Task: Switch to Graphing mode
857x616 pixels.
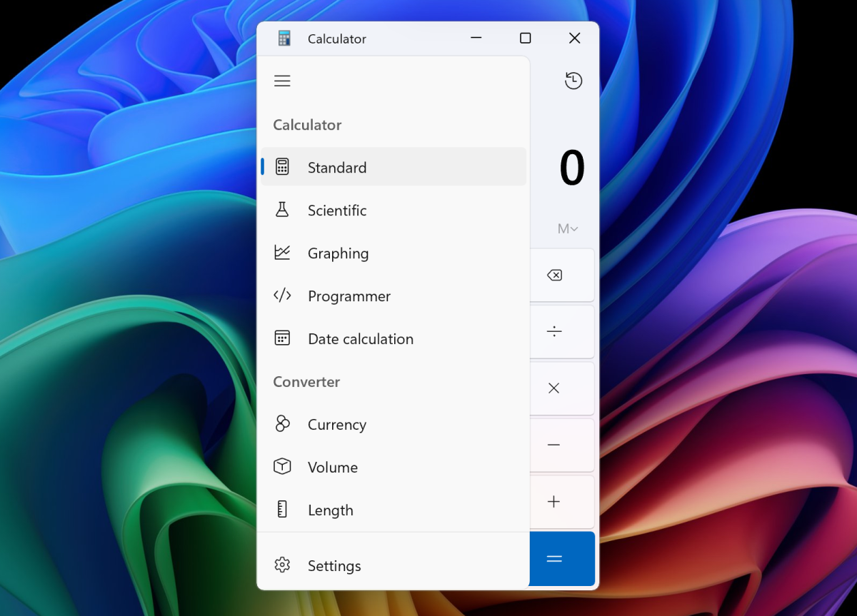Action: 394,253
